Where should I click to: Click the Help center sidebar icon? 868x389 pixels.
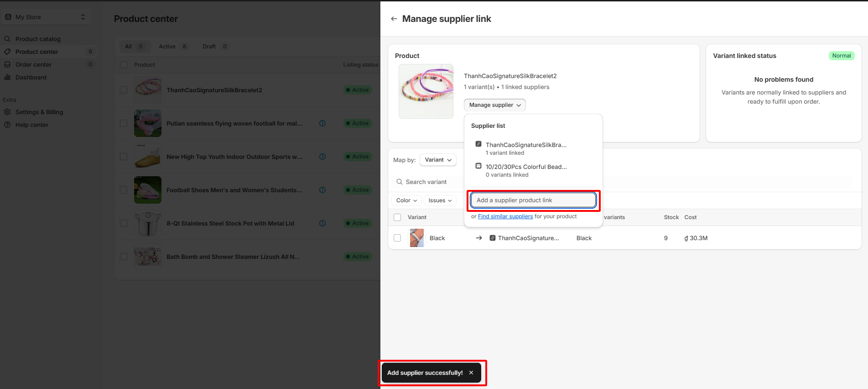pyautogui.click(x=7, y=125)
